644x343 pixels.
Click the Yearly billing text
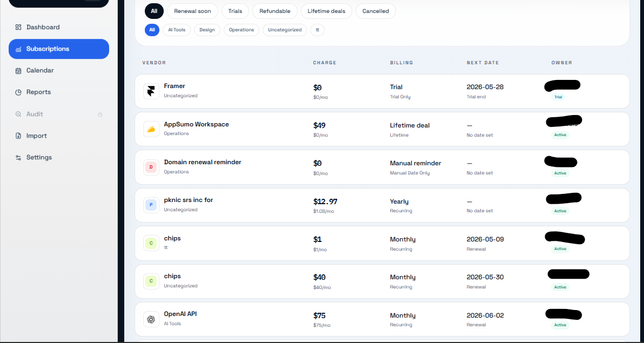[x=399, y=201]
